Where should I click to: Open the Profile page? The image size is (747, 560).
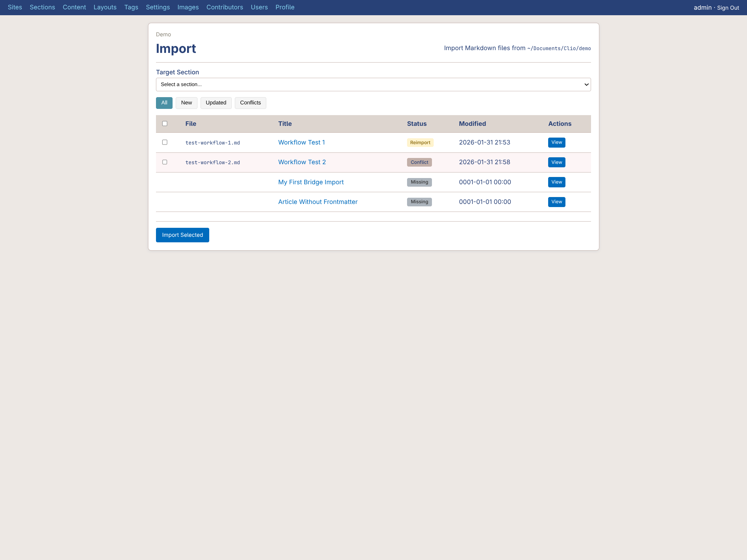point(285,7)
